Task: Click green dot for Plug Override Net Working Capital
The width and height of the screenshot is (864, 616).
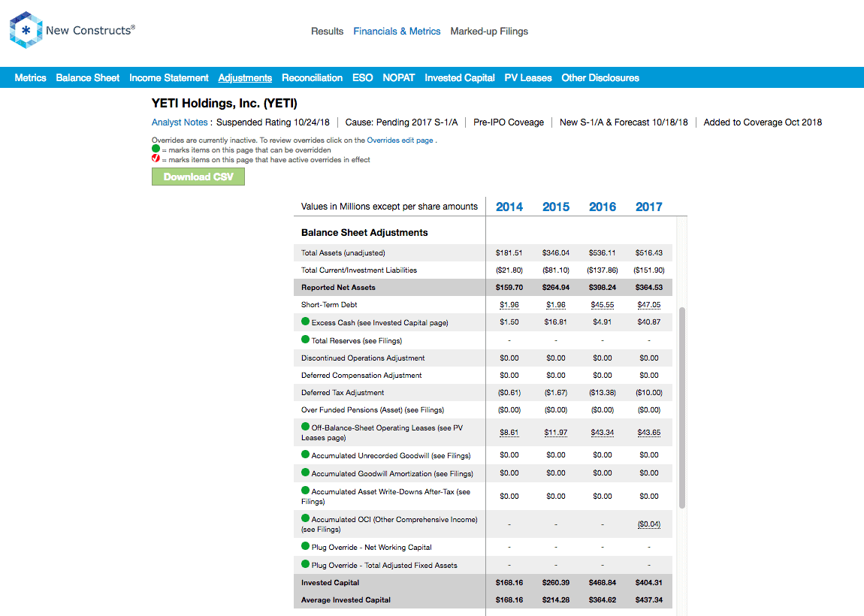Action: pyautogui.click(x=305, y=546)
